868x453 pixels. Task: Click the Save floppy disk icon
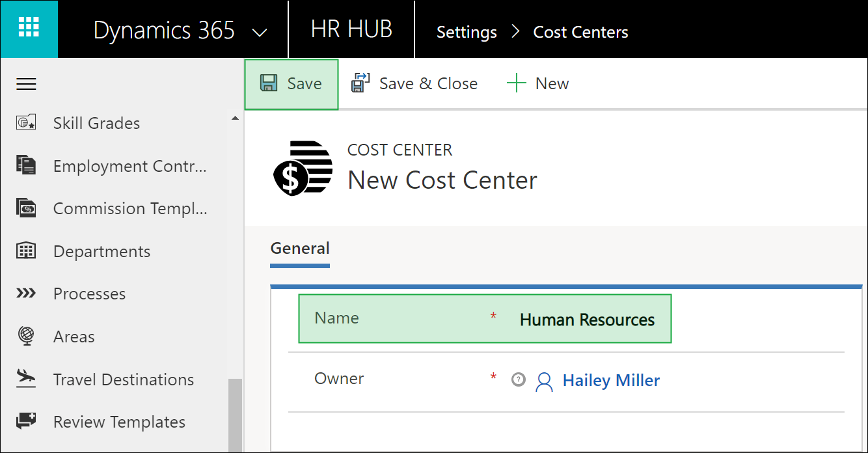pyautogui.click(x=269, y=83)
